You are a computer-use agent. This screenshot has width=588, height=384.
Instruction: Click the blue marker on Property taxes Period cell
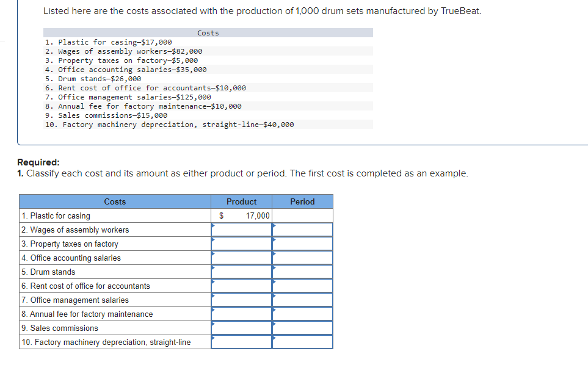pyautogui.click(x=274, y=241)
